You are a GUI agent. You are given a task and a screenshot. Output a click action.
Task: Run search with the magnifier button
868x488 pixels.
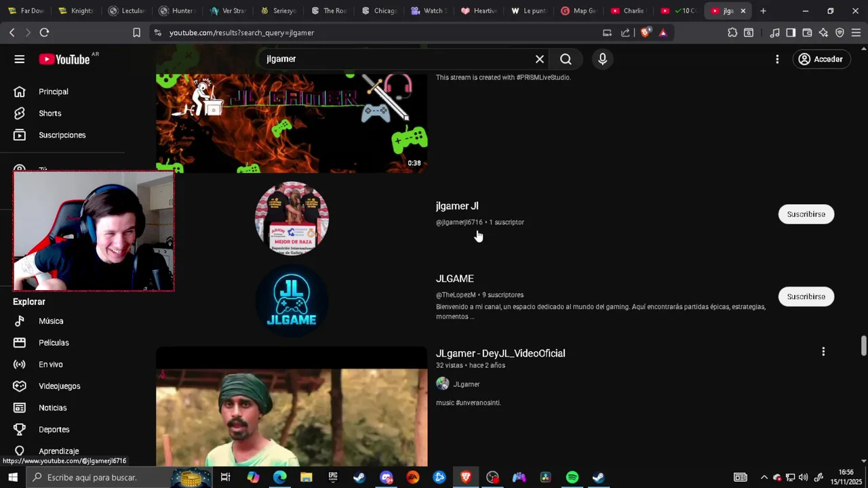566,59
